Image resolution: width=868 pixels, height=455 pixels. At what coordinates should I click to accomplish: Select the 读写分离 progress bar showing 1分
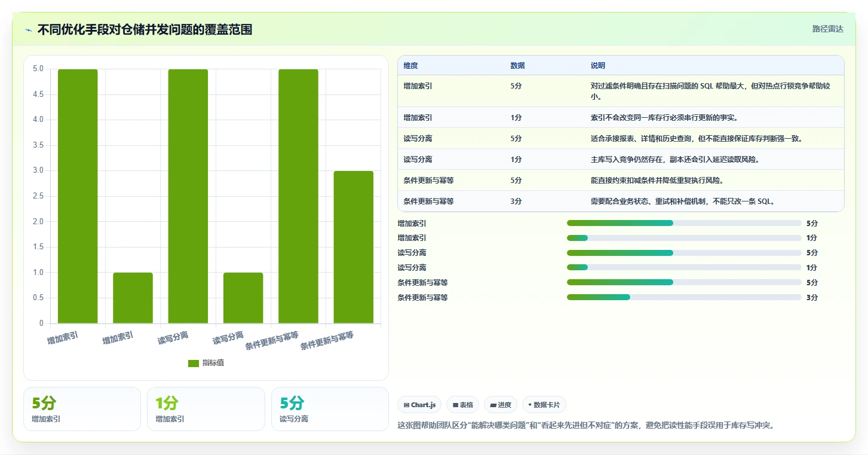[x=684, y=267]
